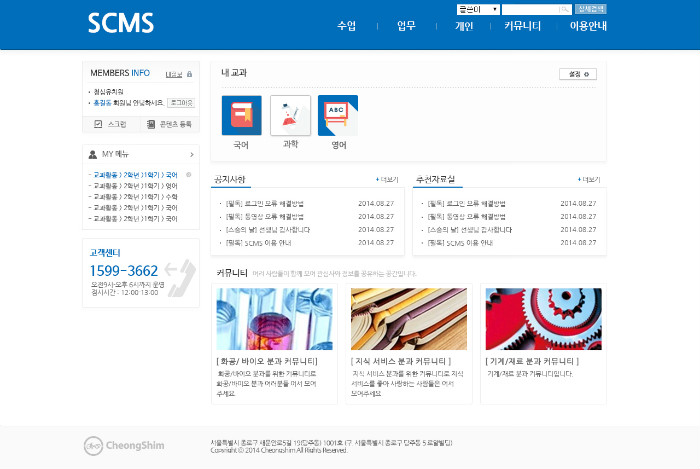Viewport: 700px width, 469px height.
Task: Click the 로그아웃 button
Action: 181,103
